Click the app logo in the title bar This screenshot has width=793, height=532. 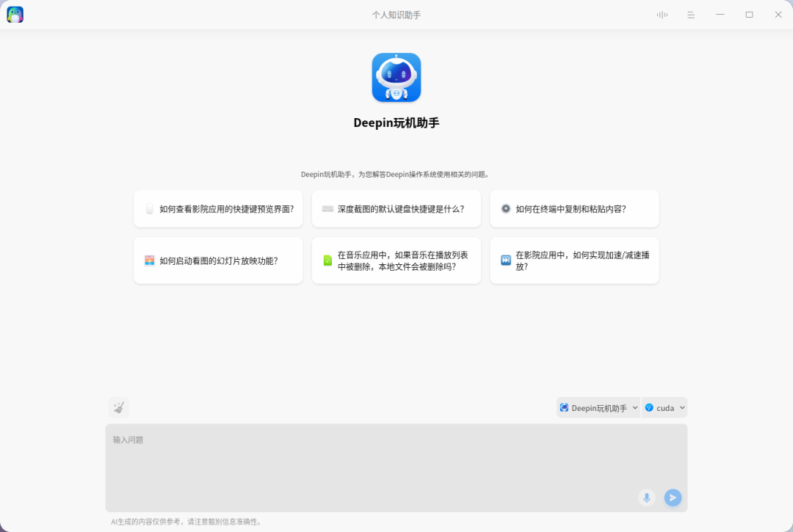(x=15, y=15)
